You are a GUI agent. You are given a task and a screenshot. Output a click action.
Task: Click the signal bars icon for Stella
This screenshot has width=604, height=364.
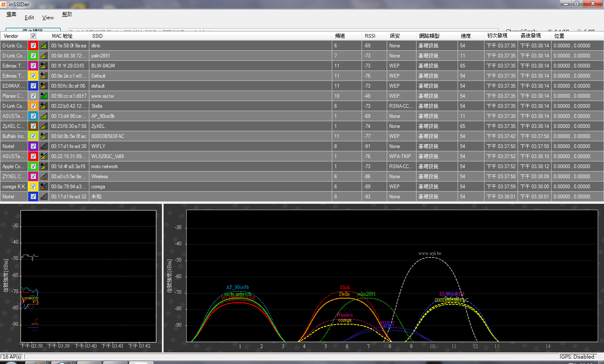click(44, 106)
